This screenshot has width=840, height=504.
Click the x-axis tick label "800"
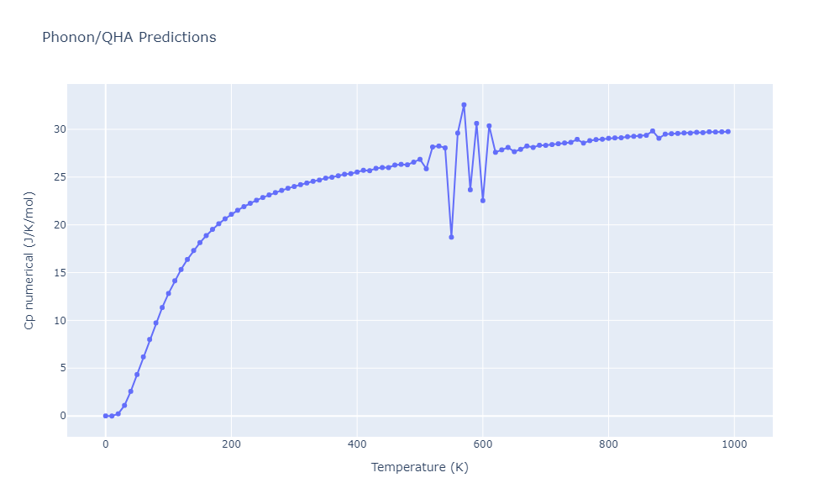pyautogui.click(x=609, y=444)
